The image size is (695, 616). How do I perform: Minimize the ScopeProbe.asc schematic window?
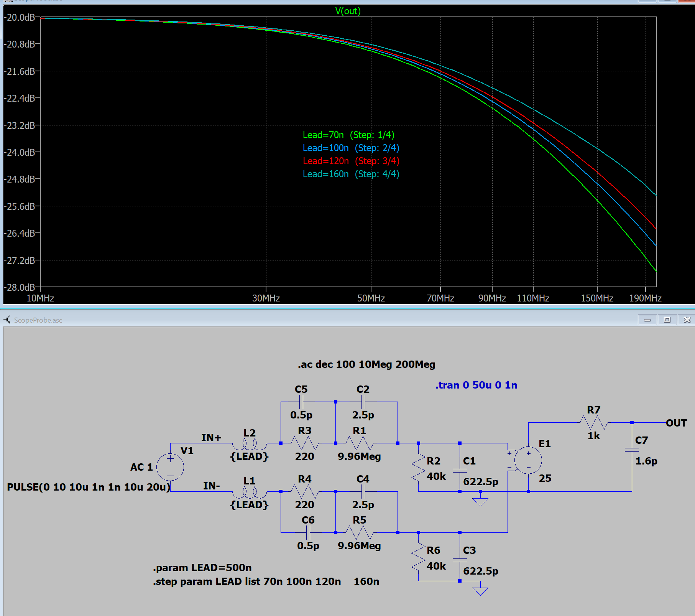648,320
